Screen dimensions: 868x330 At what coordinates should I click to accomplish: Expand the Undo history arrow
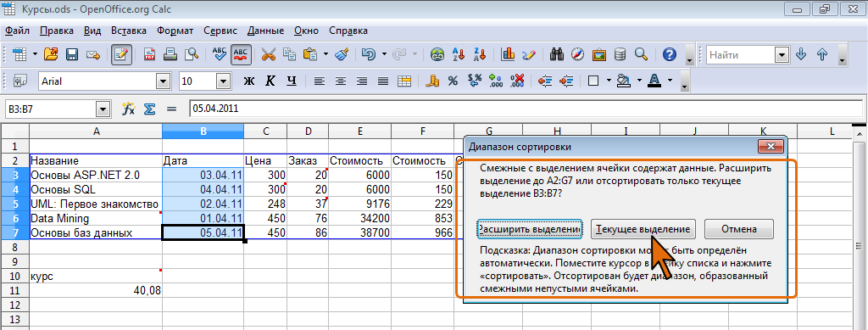pyautogui.click(x=384, y=54)
